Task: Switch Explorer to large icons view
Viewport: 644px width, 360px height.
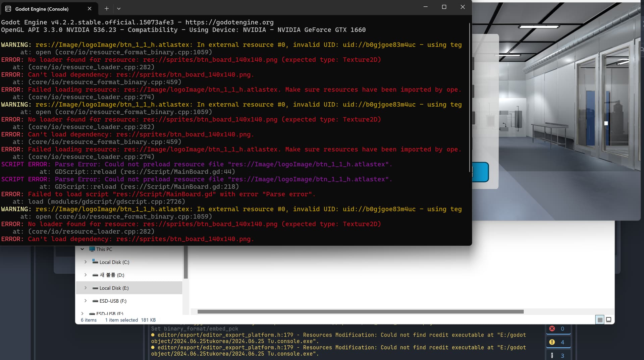Action: 608,320
